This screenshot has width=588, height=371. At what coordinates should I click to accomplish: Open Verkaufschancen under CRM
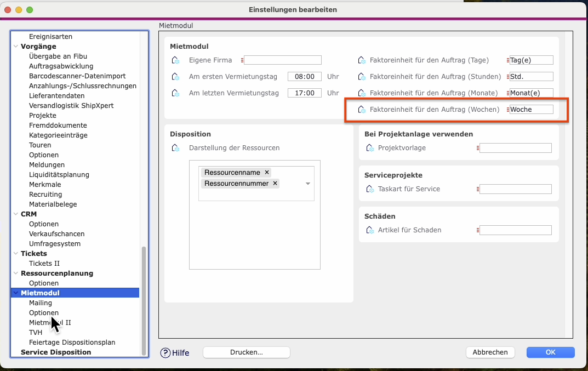tap(56, 233)
